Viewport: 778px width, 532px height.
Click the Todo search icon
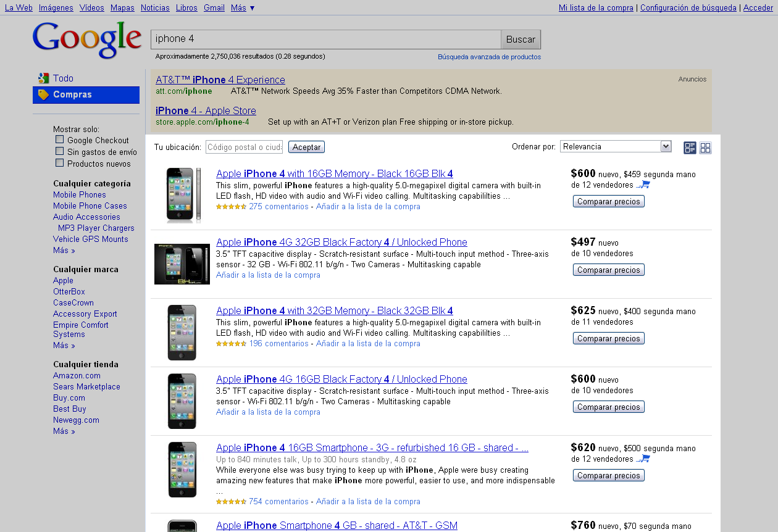(x=43, y=78)
